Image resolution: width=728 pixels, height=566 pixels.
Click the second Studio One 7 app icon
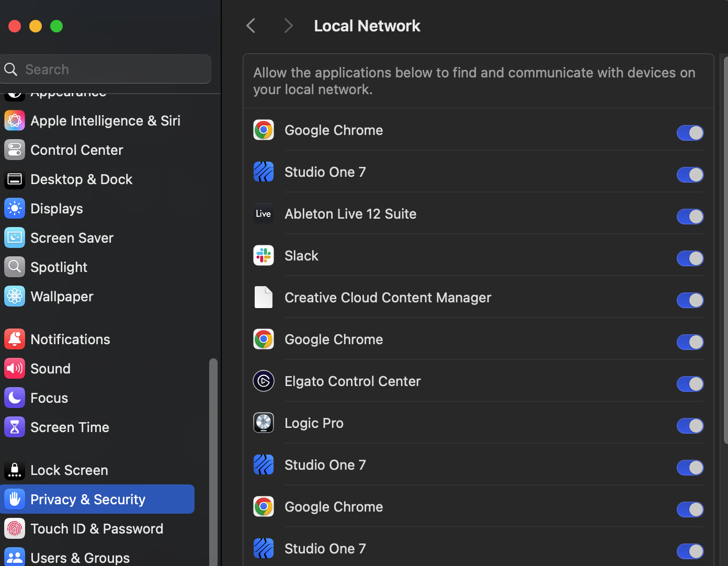pos(264,465)
